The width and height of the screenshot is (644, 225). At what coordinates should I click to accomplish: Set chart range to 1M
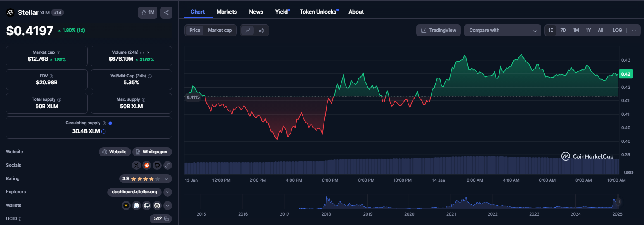point(576,30)
